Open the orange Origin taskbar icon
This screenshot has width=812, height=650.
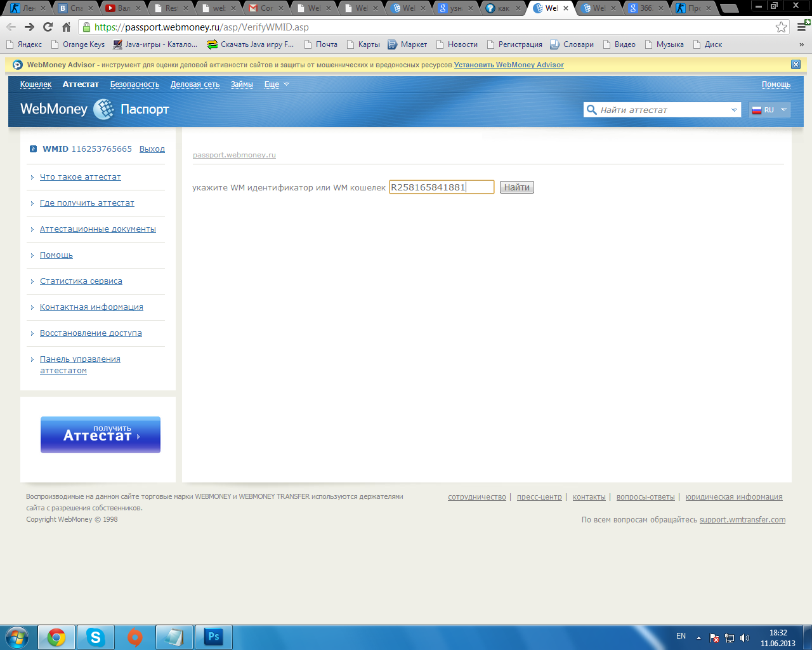pyautogui.click(x=135, y=637)
